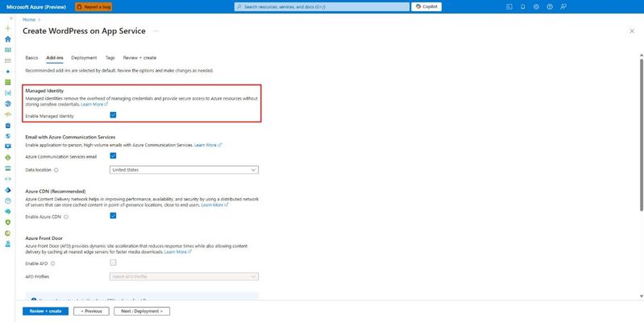The image size is (644, 322).
Task: Open Data location dropdown showing United States
Action: coord(184,170)
